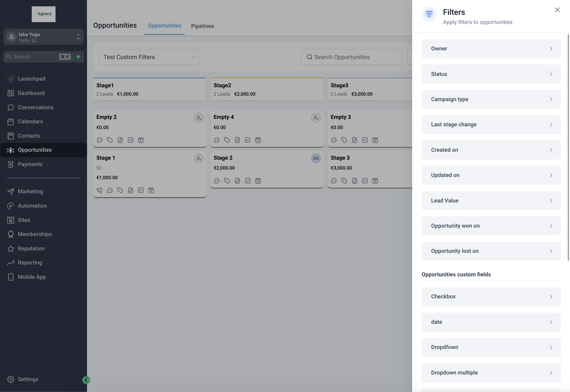Click tag icon on Empty 2 card
The image size is (570, 392).
click(110, 140)
